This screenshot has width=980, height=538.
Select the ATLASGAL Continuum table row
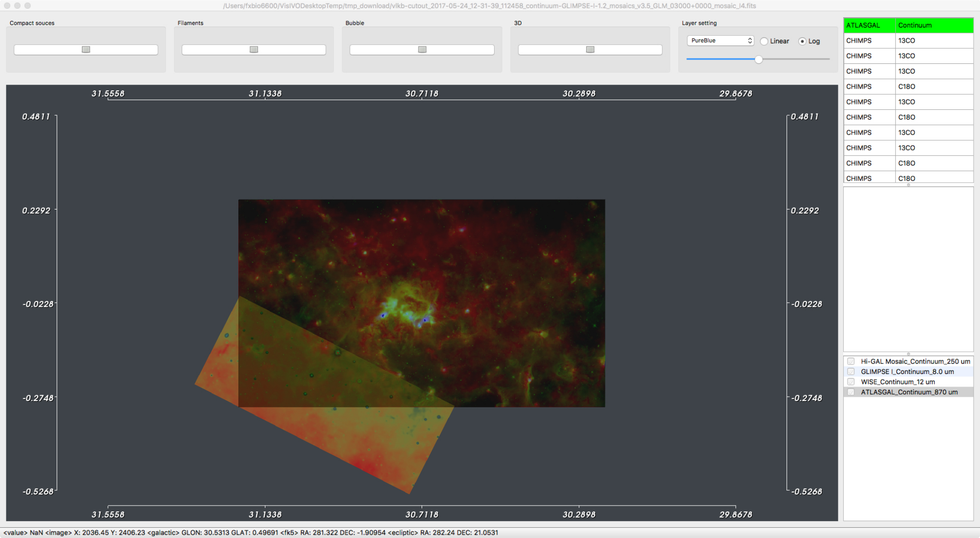tap(908, 25)
